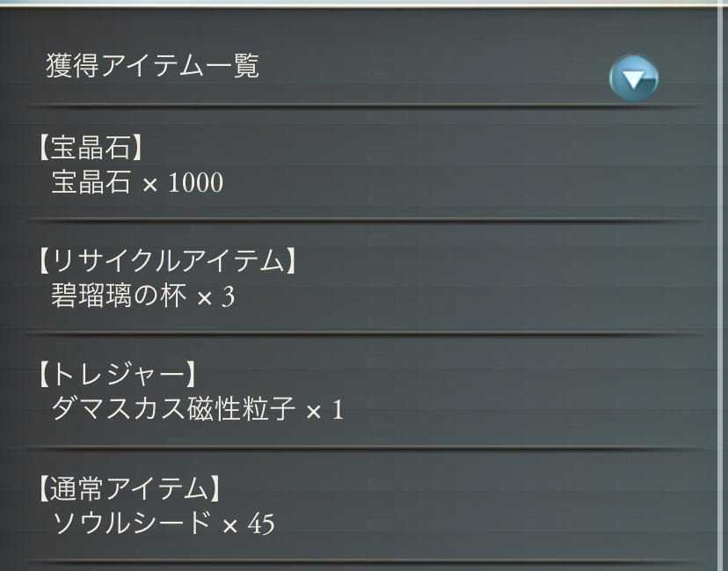
Task: Click the quantity 45 beside ソウルシード
Action: 261,523
